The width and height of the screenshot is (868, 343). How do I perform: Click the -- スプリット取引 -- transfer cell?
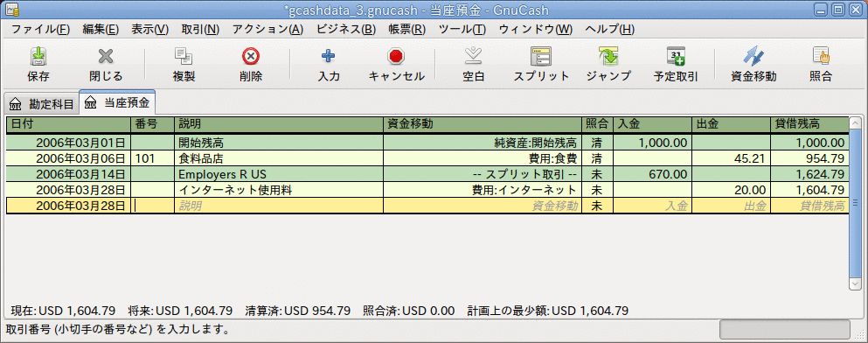(483, 174)
